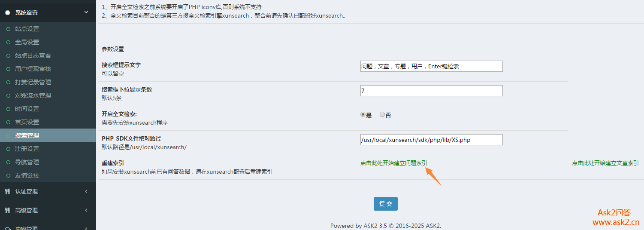
Task: Click the 需要先安装xunsearch程序 hint
Action: 135,123
